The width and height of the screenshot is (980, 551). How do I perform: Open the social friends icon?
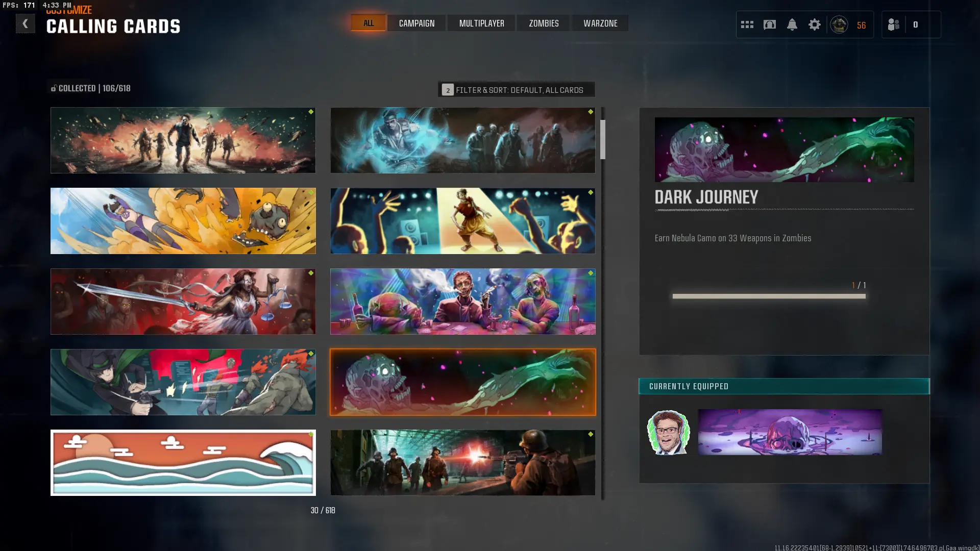coord(893,24)
